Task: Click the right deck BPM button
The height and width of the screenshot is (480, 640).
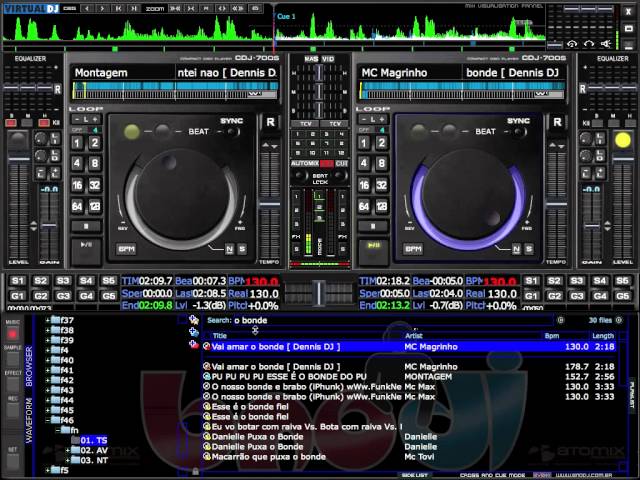Action: (x=413, y=249)
